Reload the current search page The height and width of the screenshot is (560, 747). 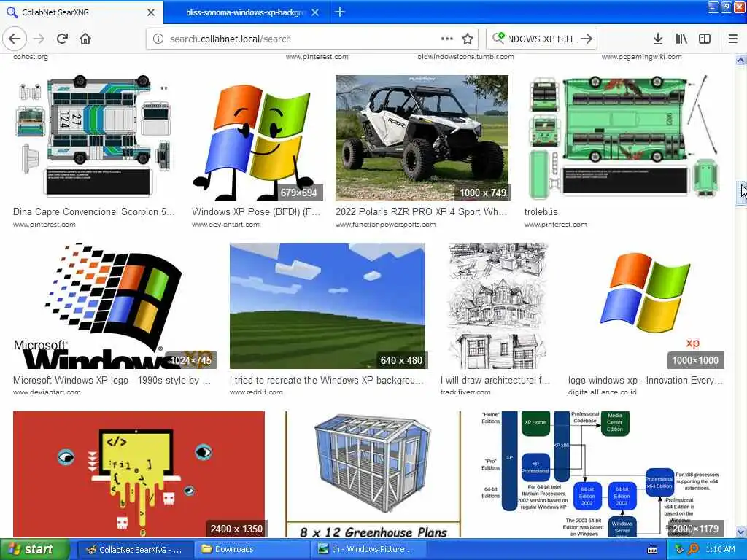[x=63, y=39]
